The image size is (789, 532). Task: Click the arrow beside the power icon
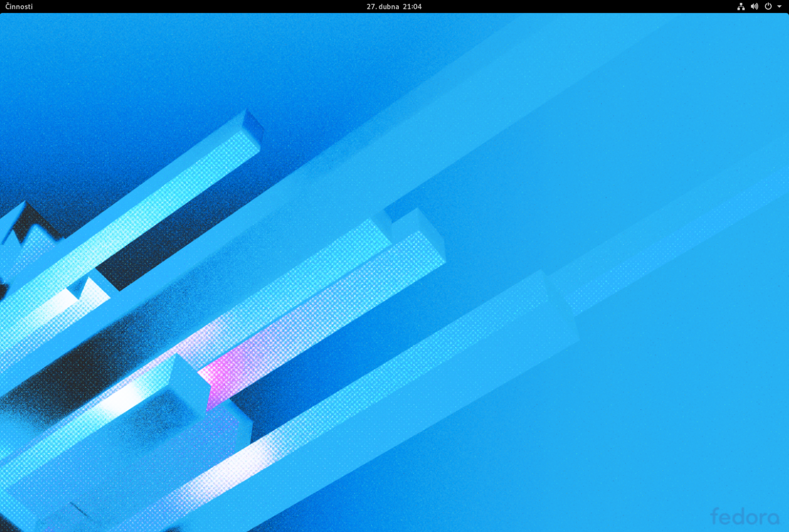[778, 6]
